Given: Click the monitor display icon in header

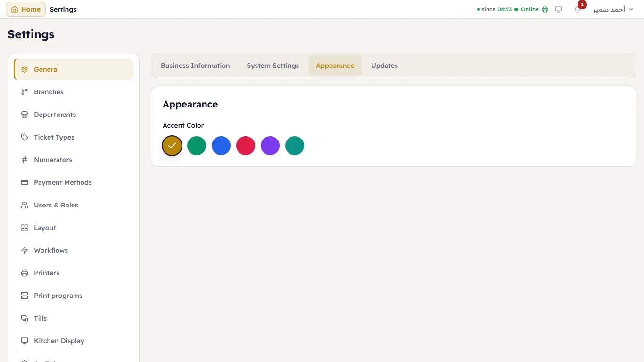Looking at the screenshot, I should pos(559,9).
